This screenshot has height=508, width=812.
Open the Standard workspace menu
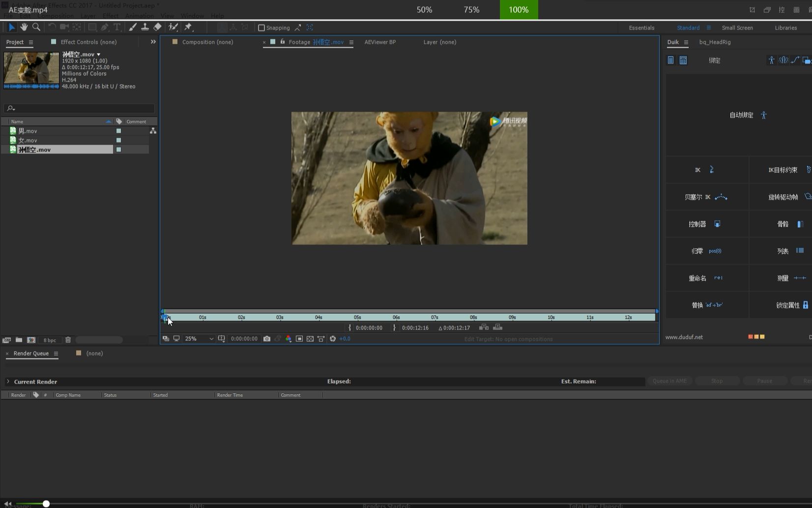coord(708,28)
